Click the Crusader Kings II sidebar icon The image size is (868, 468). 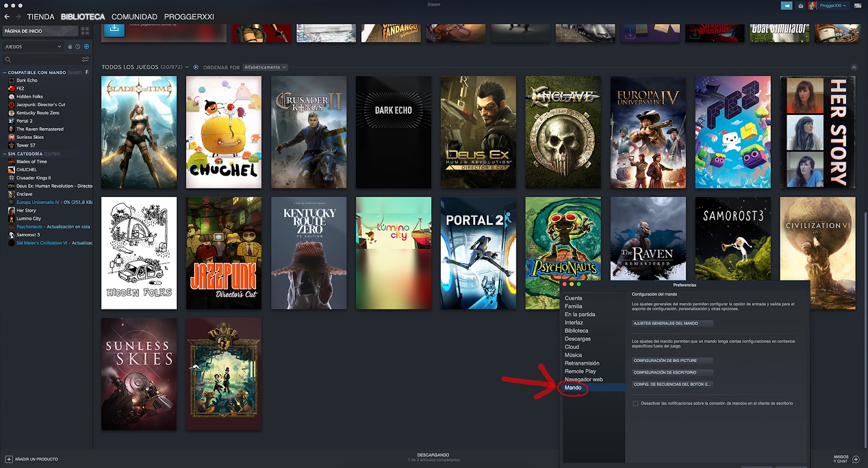coord(11,178)
